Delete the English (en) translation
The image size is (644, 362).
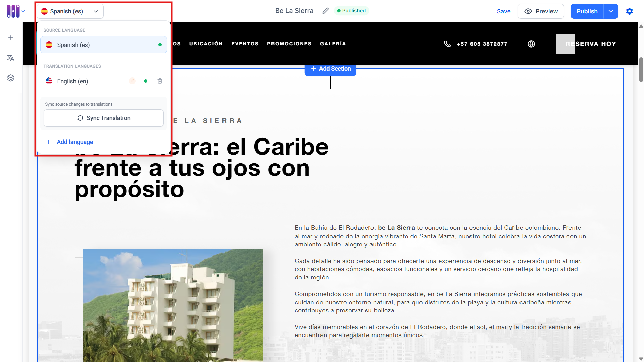point(160,81)
